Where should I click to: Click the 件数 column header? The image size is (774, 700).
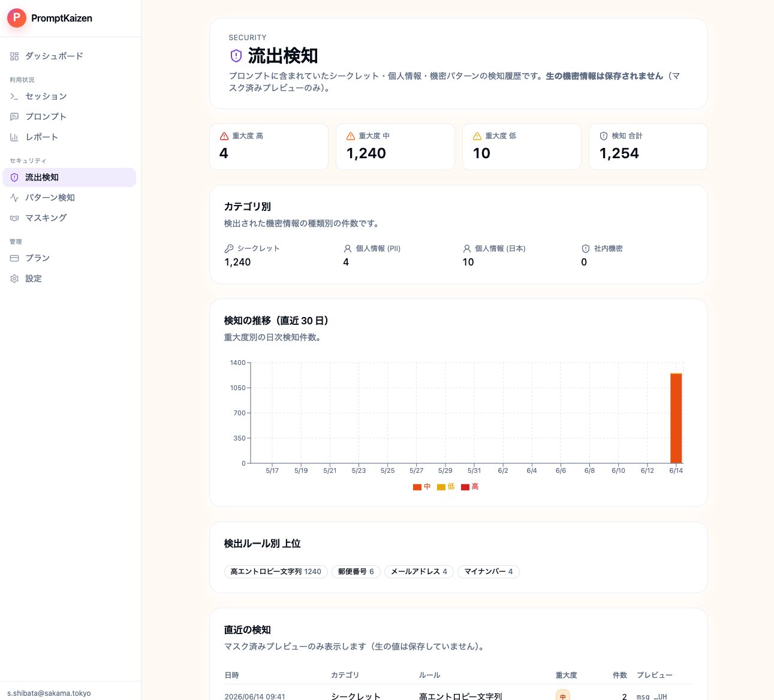(620, 675)
